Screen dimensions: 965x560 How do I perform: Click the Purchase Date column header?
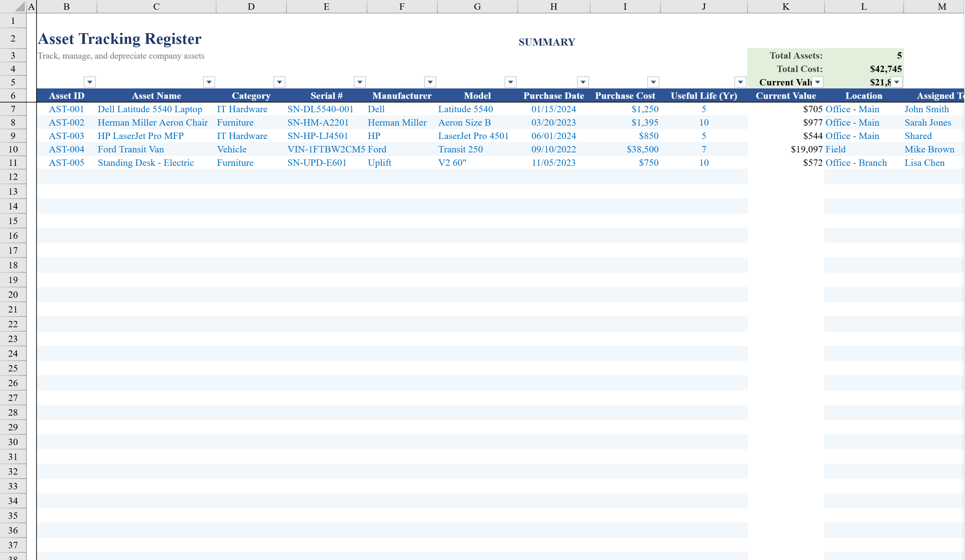(554, 96)
